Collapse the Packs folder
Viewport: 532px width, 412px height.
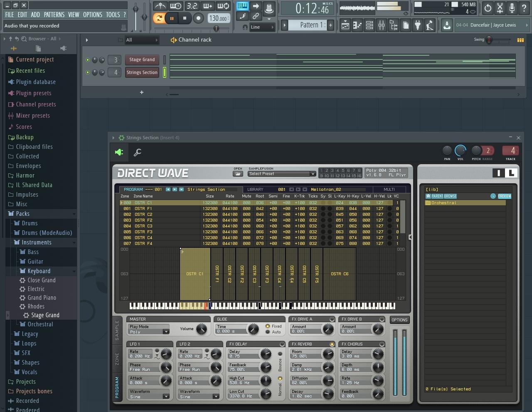pos(41,214)
